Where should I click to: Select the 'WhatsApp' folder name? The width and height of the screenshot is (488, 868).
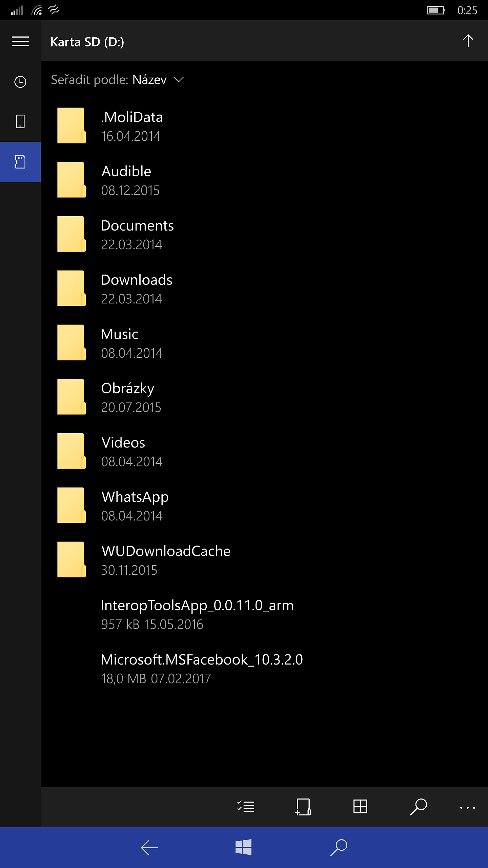click(135, 497)
